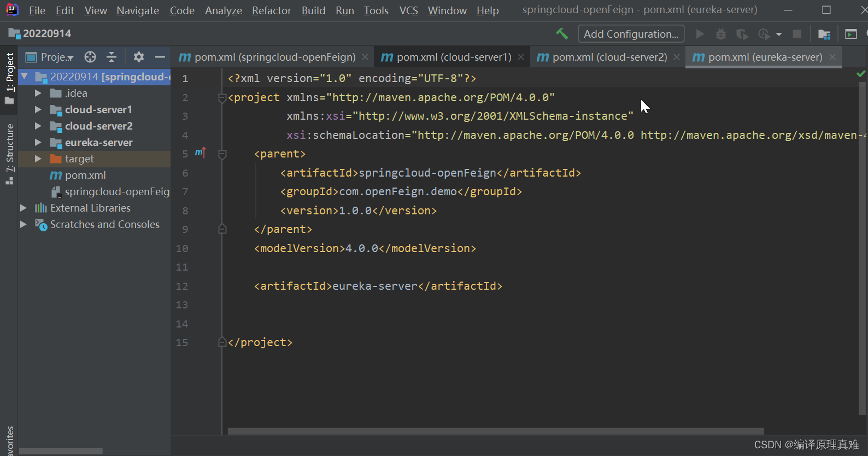Click the Stop square icon
Image resolution: width=868 pixels, height=456 pixels.
797,34
